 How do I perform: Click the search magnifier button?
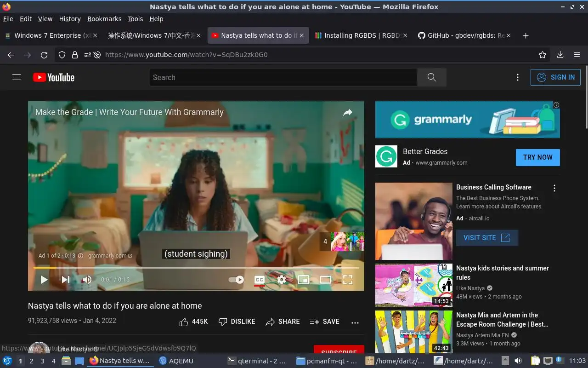pyautogui.click(x=431, y=77)
